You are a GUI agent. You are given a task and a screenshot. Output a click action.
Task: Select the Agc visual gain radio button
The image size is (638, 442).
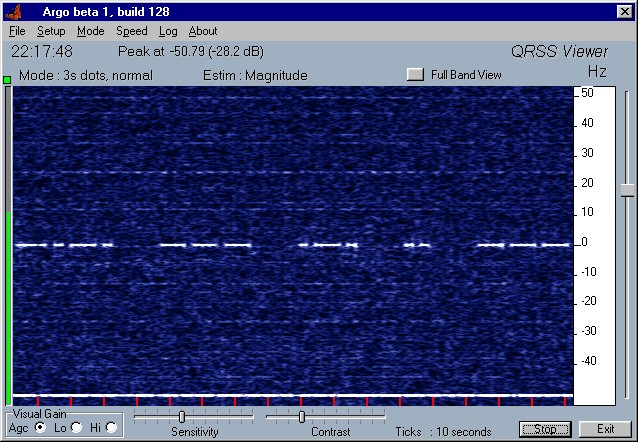pyautogui.click(x=40, y=427)
